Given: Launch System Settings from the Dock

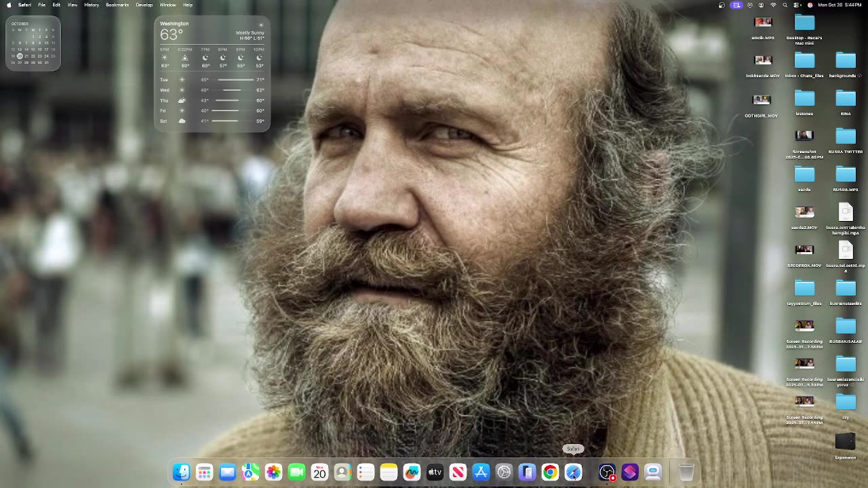Looking at the screenshot, I should tap(504, 472).
